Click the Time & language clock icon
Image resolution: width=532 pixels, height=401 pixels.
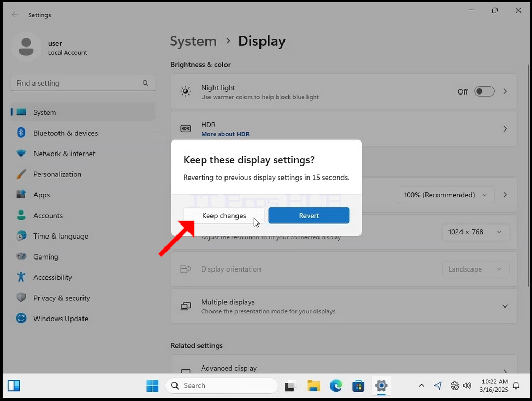21,236
